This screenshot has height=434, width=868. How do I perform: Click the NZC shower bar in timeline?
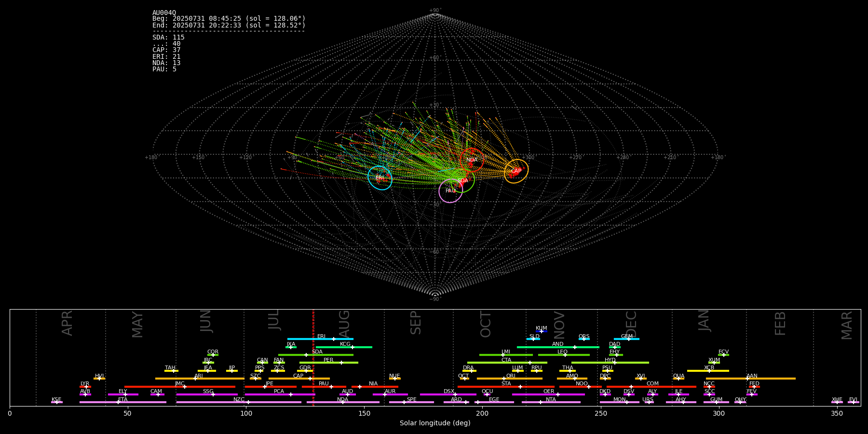tap(239, 402)
